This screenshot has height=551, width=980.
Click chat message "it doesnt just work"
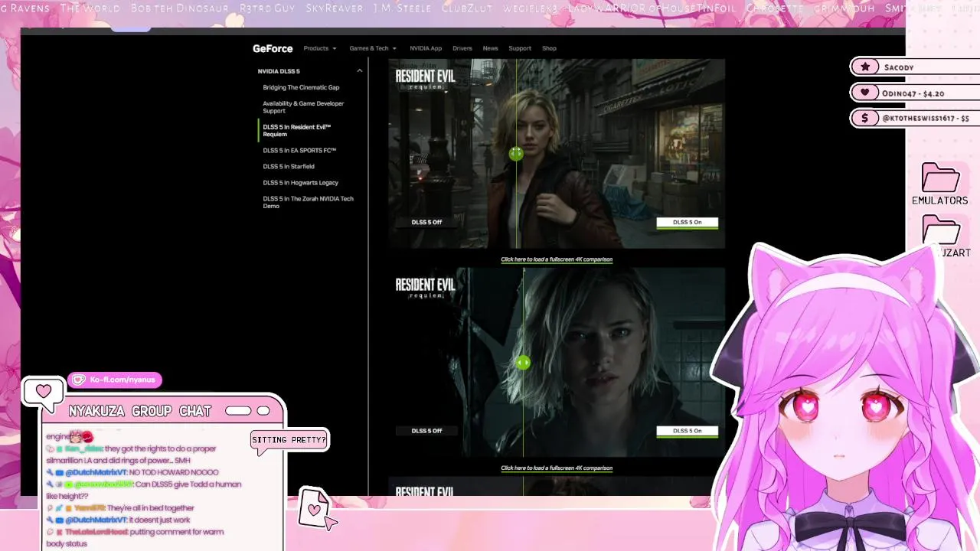click(x=158, y=520)
